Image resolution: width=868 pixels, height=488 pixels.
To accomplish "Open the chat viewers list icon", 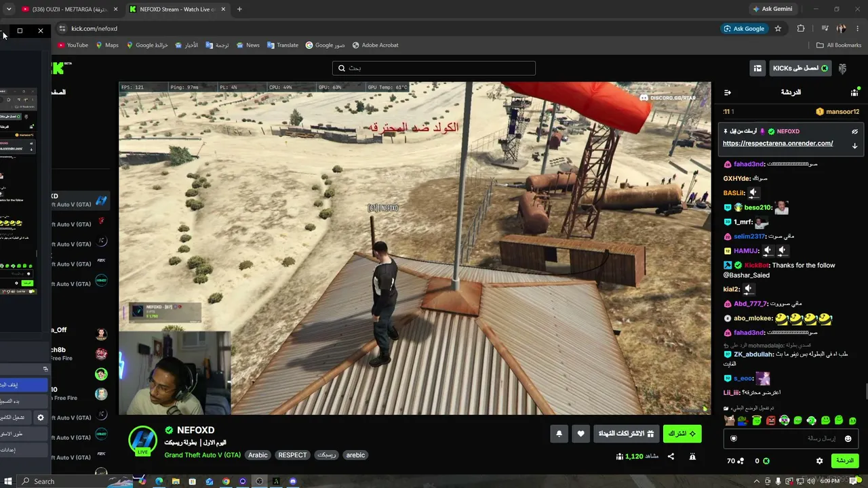I will point(854,92).
